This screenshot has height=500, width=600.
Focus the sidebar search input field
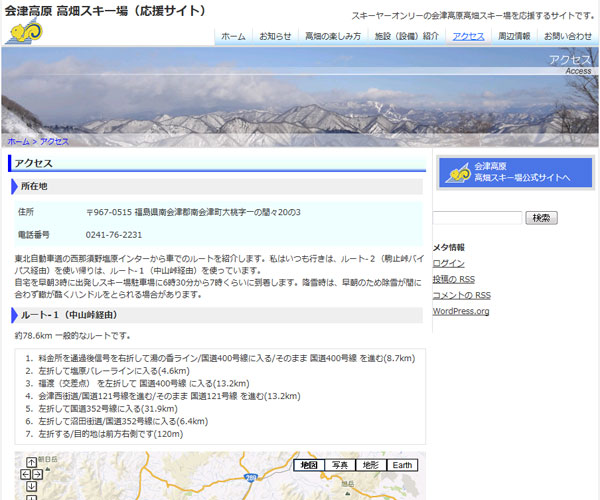[477, 218]
